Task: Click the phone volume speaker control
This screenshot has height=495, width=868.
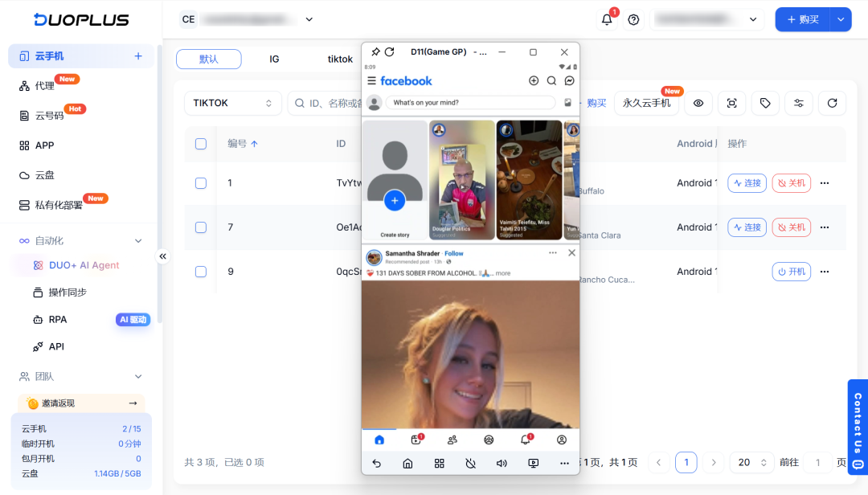Action: tap(502, 464)
